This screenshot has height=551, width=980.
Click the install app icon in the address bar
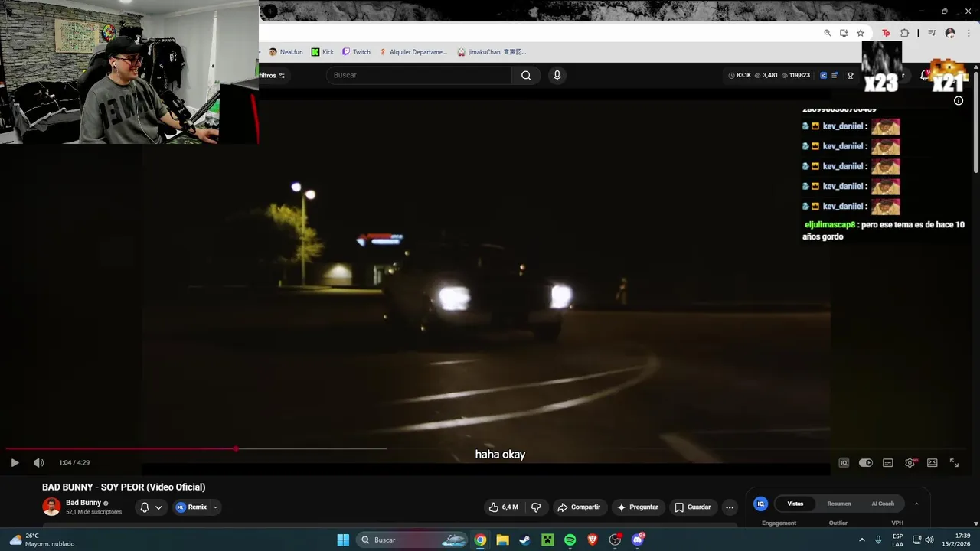(x=844, y=33)
